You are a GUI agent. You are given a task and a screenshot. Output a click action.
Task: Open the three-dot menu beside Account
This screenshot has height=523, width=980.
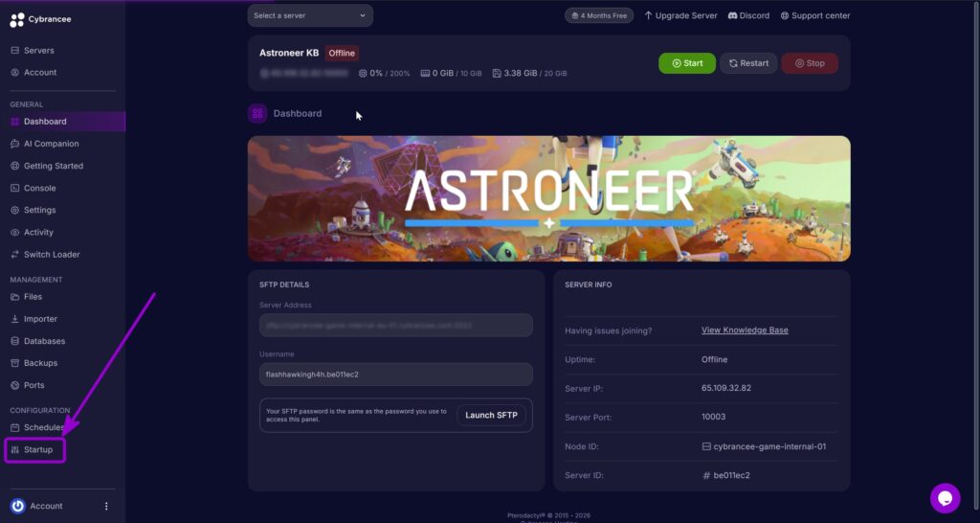click(x=106, y=506)
